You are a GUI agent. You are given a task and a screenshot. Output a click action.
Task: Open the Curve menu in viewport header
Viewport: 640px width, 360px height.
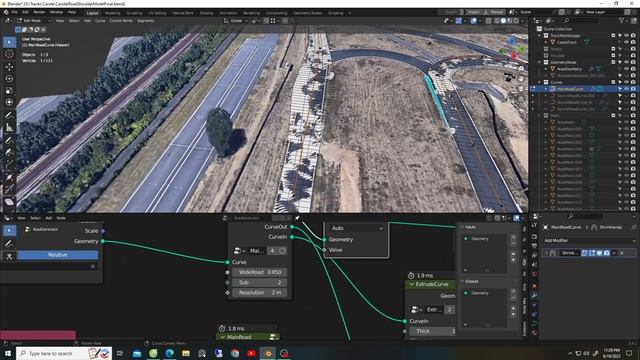point(100,20)
